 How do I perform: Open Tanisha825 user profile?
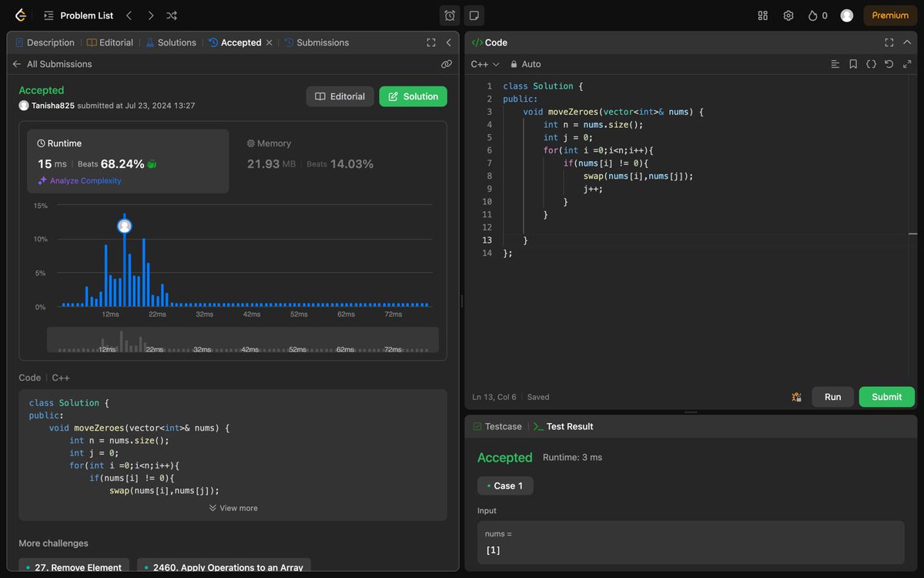[53, 106]
